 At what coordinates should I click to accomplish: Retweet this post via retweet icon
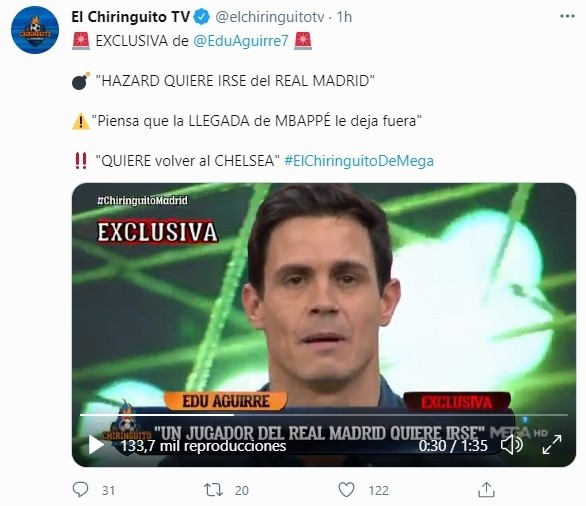[x=213, y=490]
